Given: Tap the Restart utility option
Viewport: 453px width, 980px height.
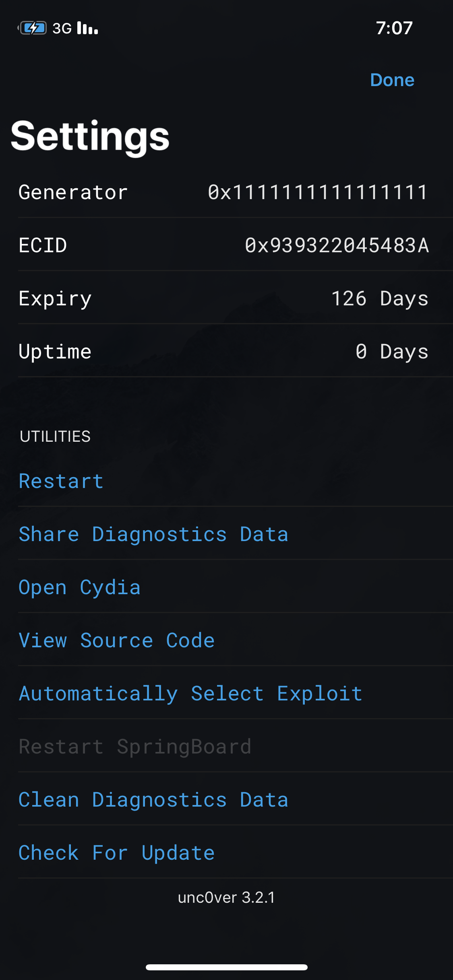Looking at the screenshot, I should click(61, 481).
